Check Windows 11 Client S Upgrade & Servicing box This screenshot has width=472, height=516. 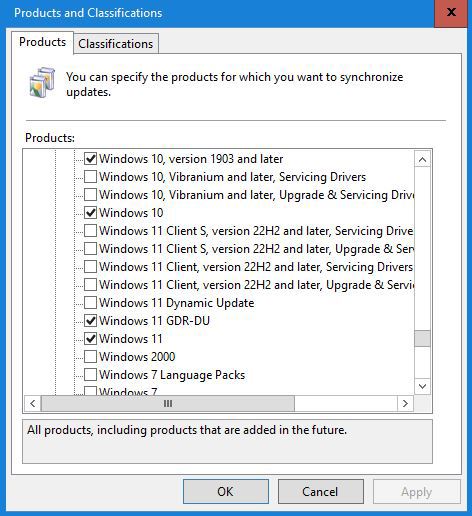coord(90,249)
